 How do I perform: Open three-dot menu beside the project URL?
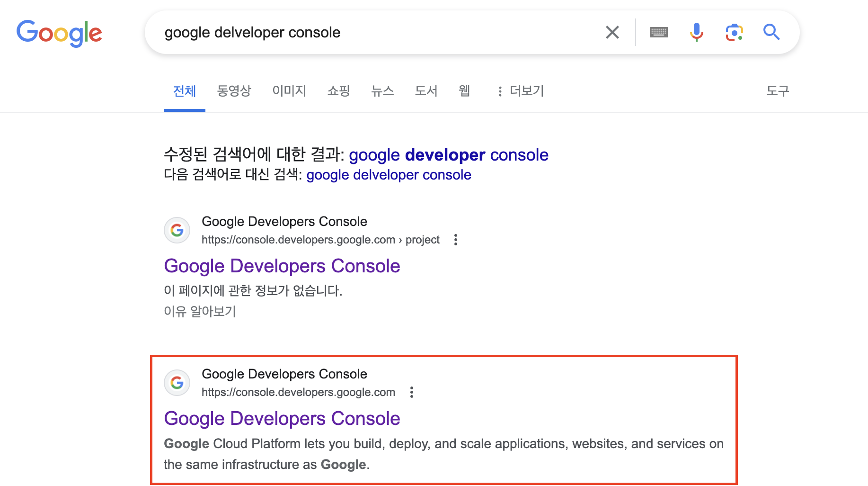click(456, 240)
